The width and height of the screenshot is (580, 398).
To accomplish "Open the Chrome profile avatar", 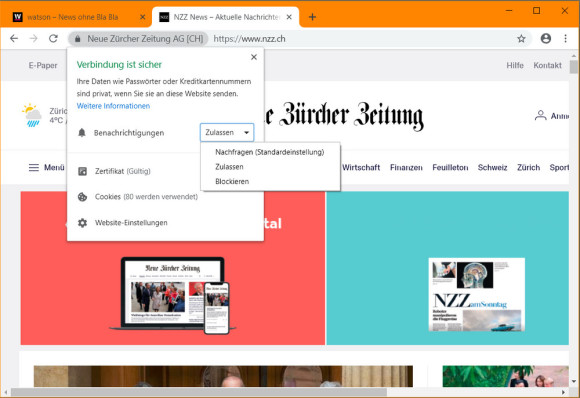I will [546, 38].
